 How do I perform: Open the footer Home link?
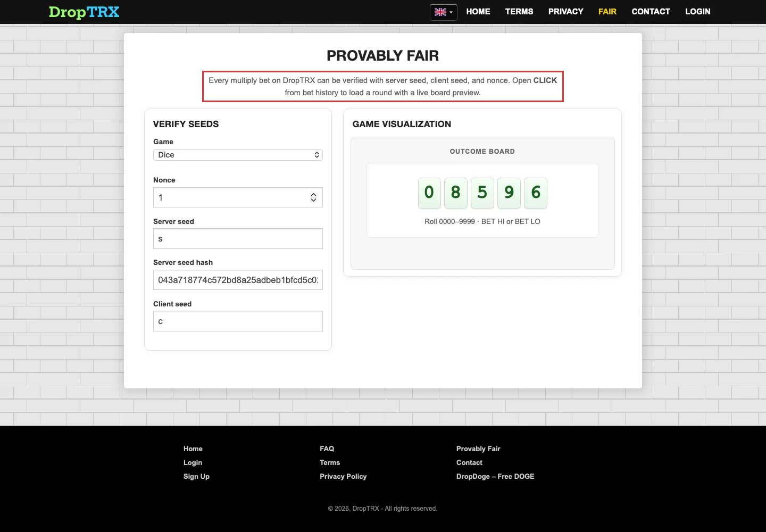(193, 449)
